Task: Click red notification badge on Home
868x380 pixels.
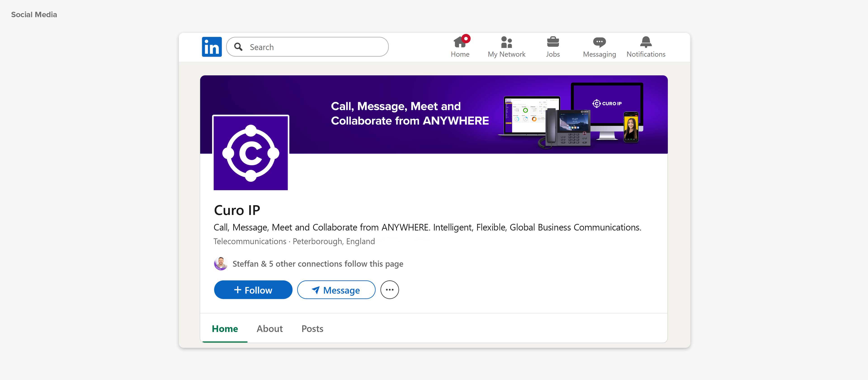Action: 466,38
